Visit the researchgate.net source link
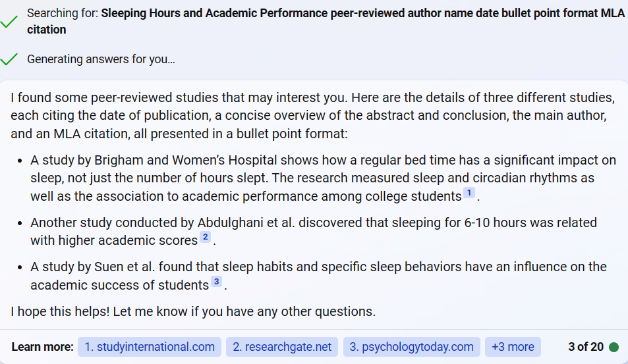The height and width of the screenshot is (364, 628). [x=281, y=347]
